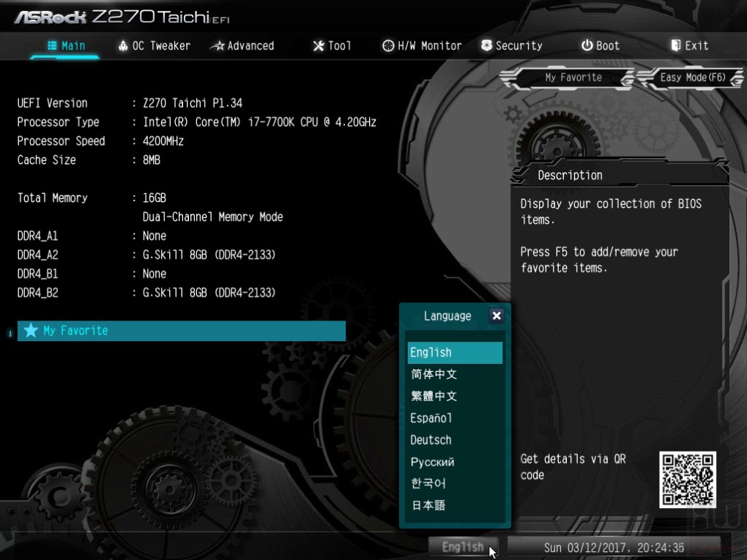Click the Tool wrench icon
This screenshot has width=747, height=560.
click(319, 45)
